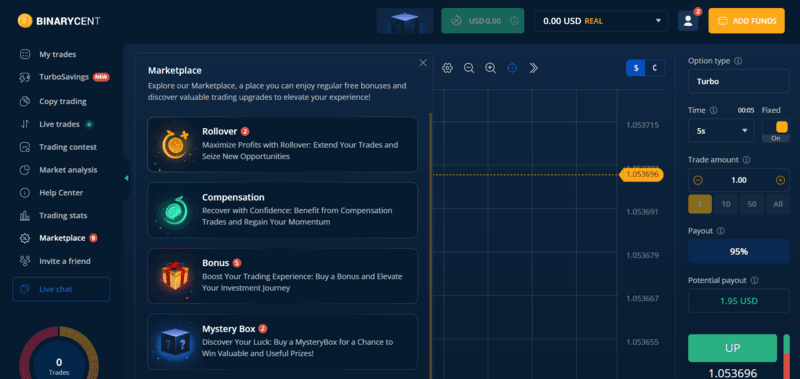Image resolution: width=800 pixels, height=379 pixels.
Task: Open Trading contest in sidebar
Action: 67,147
